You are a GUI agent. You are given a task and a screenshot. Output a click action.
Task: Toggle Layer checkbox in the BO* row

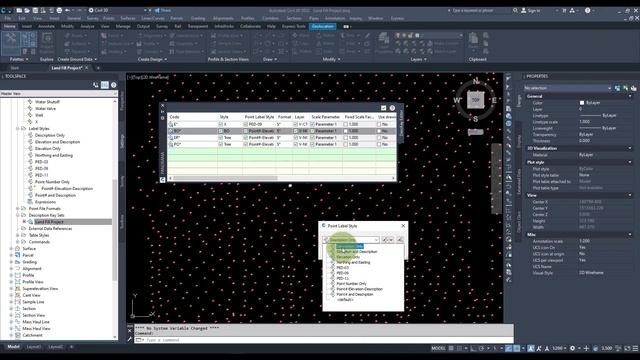click(296, 131)
